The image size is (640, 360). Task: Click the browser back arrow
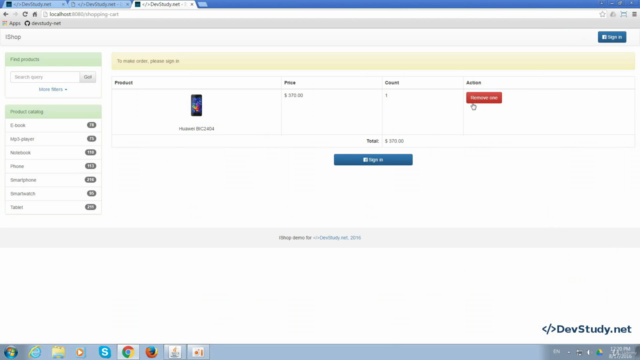[x=6, y=14]
